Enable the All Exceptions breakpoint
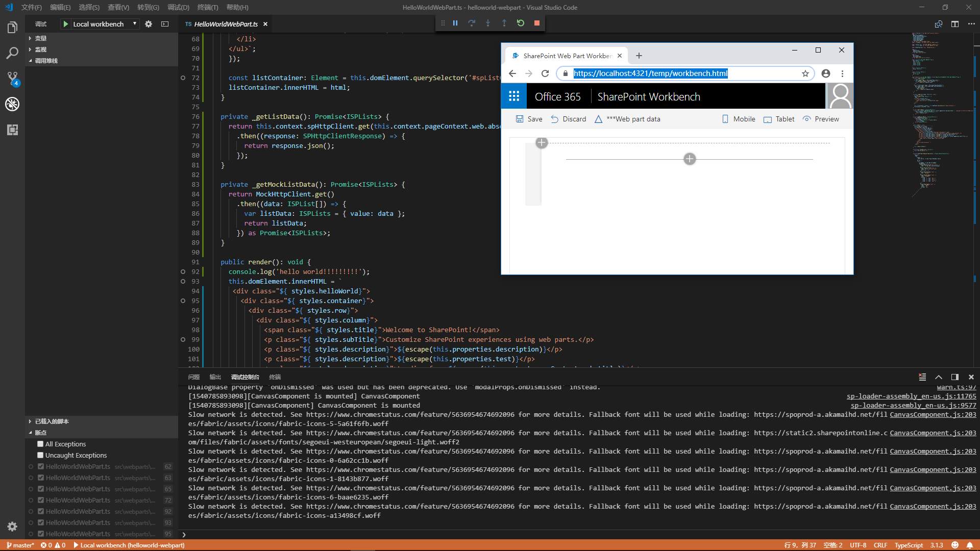980x551 pixels. coord(40,444)
